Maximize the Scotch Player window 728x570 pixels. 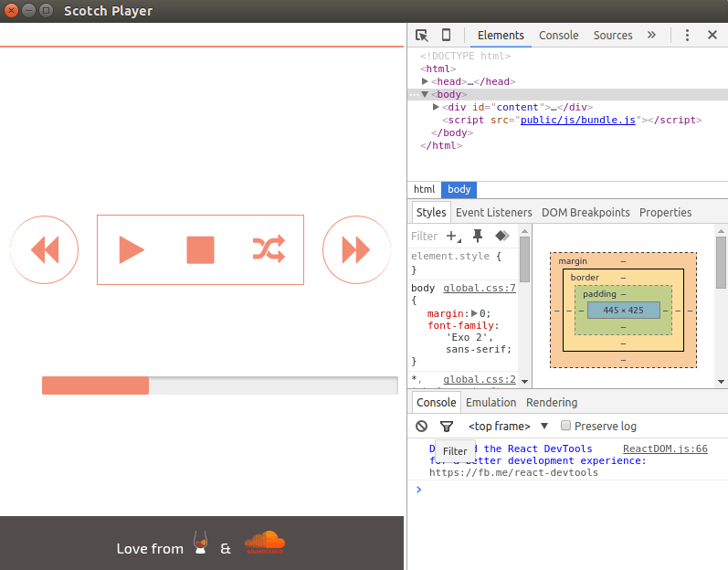click(46, 10)
